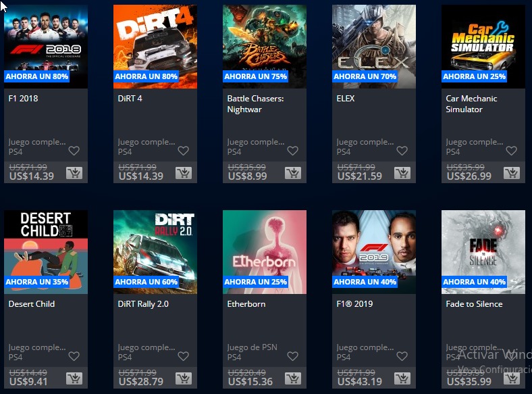Open the Fade to Silence title link
This screenshot has width=532, height=394.
474,304
